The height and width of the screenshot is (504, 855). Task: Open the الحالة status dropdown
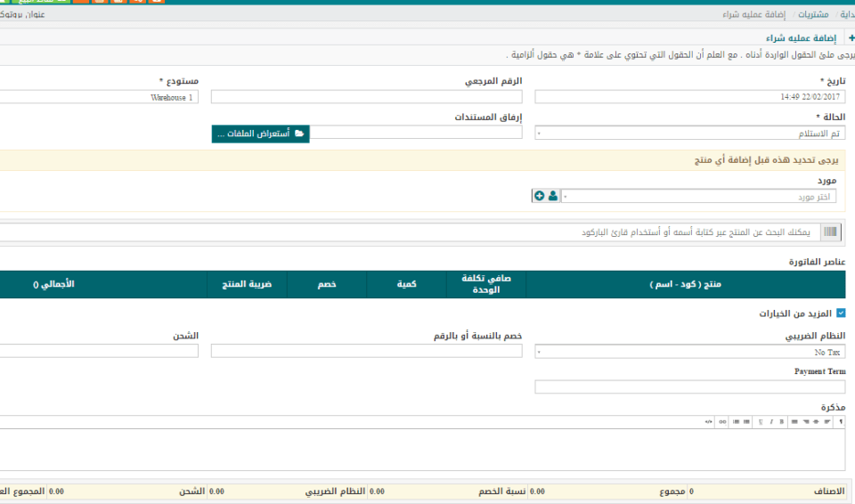click(689, 134)
